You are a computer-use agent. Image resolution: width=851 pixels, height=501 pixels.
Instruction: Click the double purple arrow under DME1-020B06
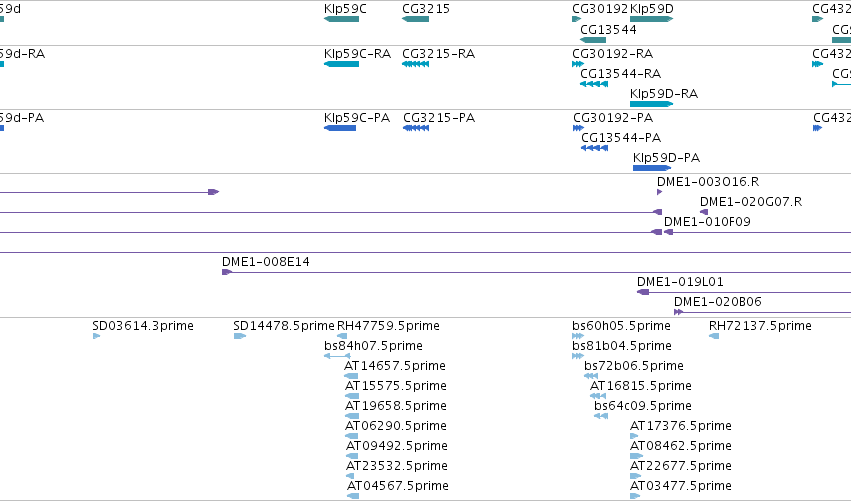click(x=678, y=312)
